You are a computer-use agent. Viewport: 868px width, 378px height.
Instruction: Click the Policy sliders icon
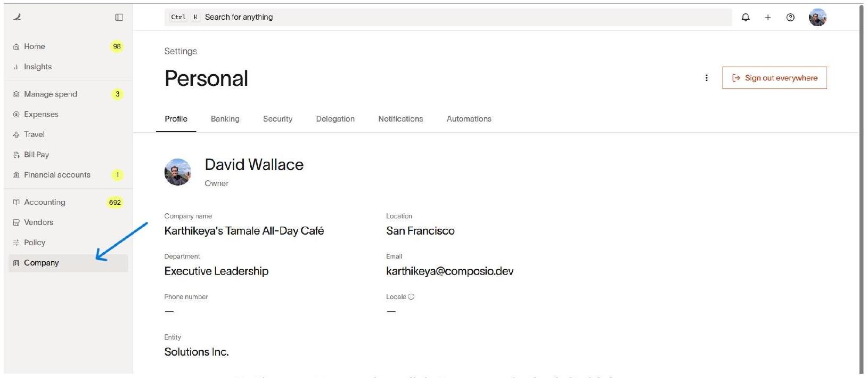[x=16, y=243]
